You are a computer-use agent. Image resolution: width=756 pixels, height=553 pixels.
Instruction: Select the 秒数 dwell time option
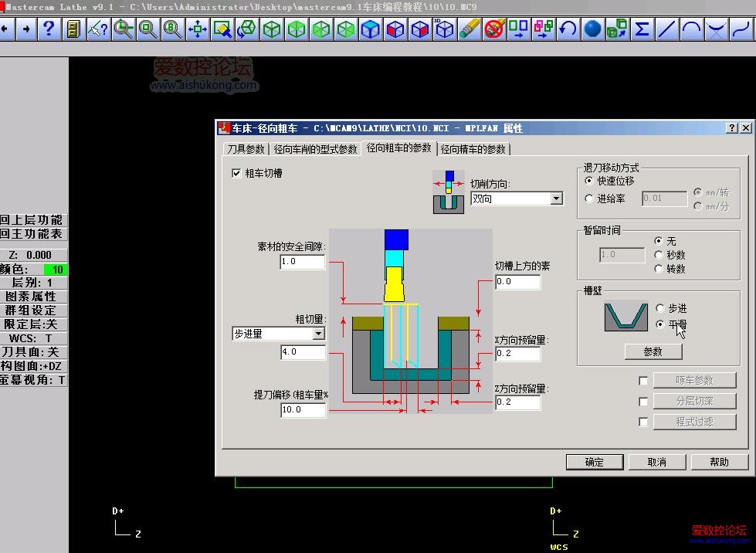click(659, 255)
